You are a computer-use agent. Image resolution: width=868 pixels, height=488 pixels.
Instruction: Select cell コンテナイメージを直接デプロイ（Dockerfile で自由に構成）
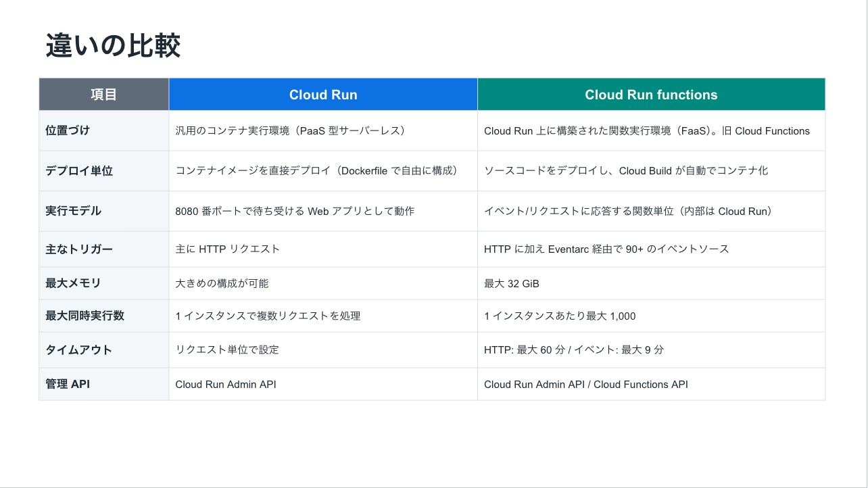323,171
